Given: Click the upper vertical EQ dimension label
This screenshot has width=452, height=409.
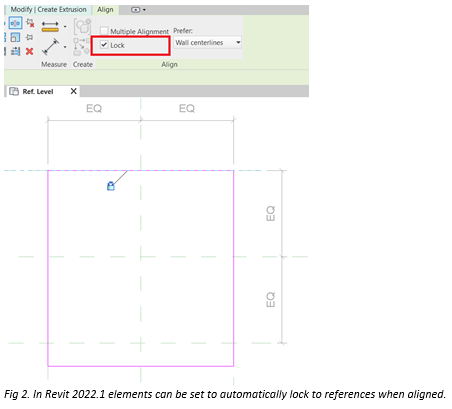Looking at the screenshot, I should (270, 213).
